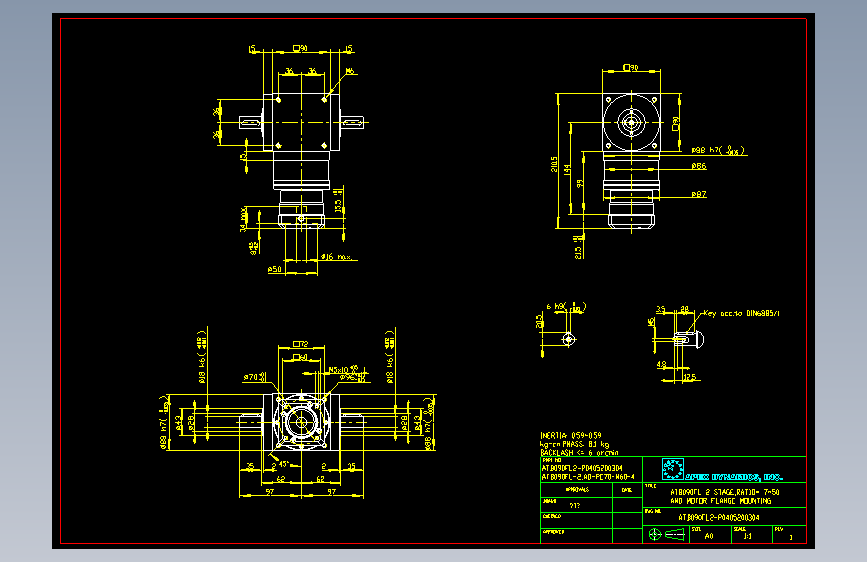Select title line 'ATB090FL 2 STAGE,RATIO= 7~50'

[x=725, y=492]
